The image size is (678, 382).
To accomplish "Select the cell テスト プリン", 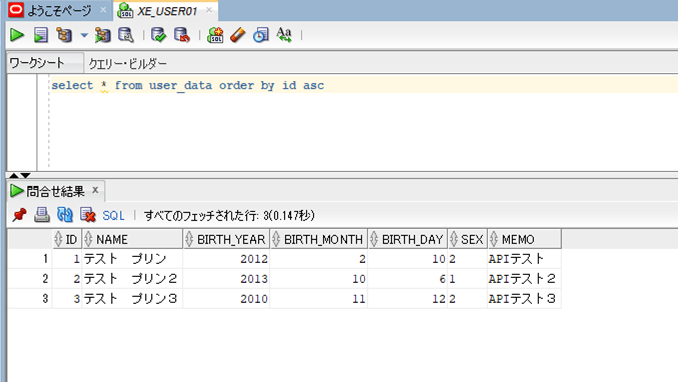I will coord(132,259).
